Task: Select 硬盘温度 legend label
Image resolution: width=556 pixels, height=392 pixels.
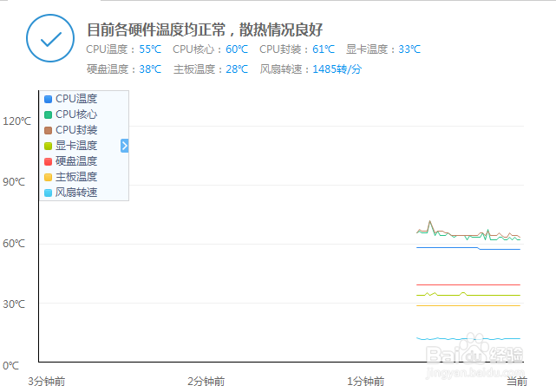Action: coord(76,161)
